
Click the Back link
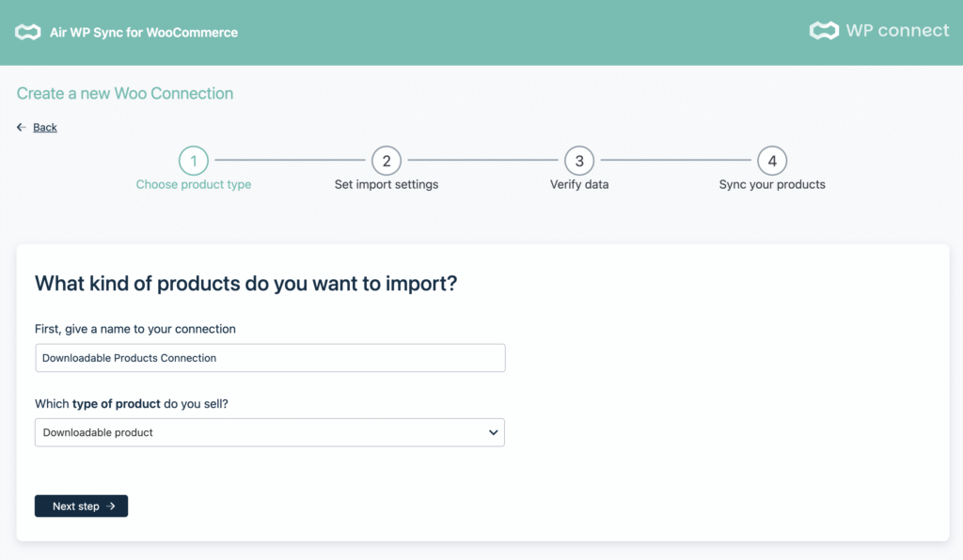[x=45, y=128]
